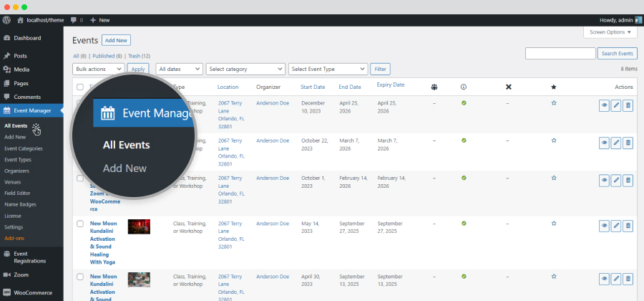Screen dimensions: 644x301
Task: Click the Apply button
Action: (x=138, y=69)
